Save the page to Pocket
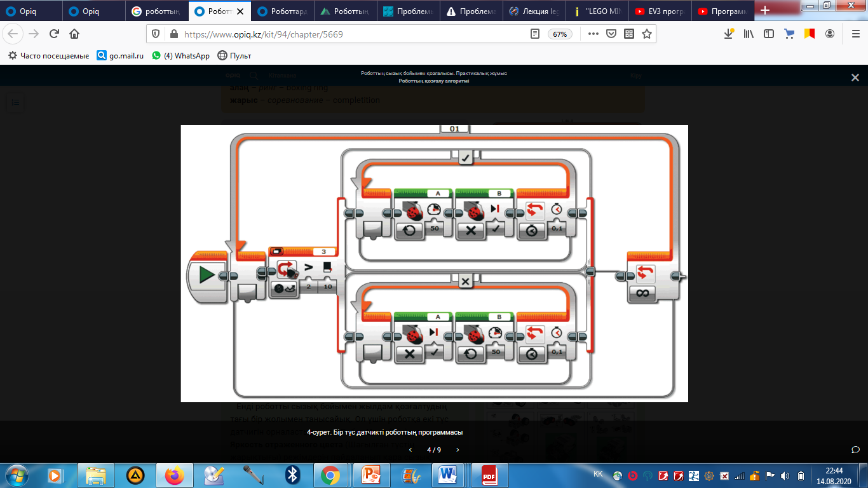868x488 pixels. point(611,34)
